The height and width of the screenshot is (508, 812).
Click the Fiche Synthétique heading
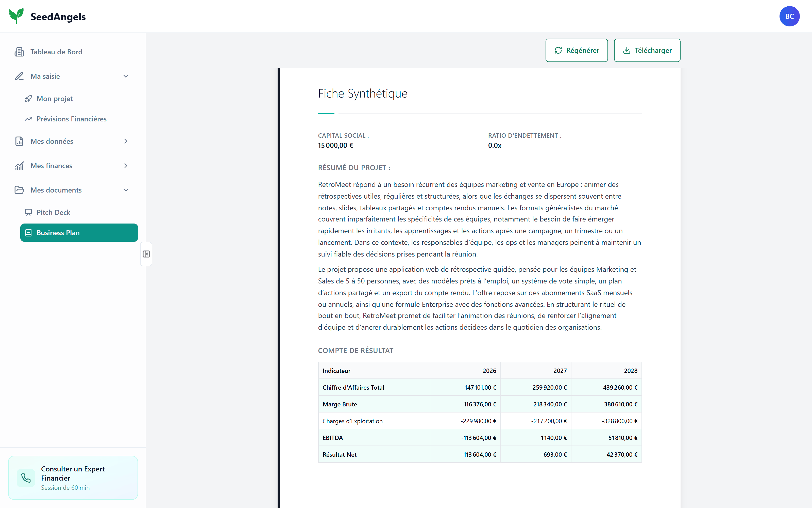point(363,93)
